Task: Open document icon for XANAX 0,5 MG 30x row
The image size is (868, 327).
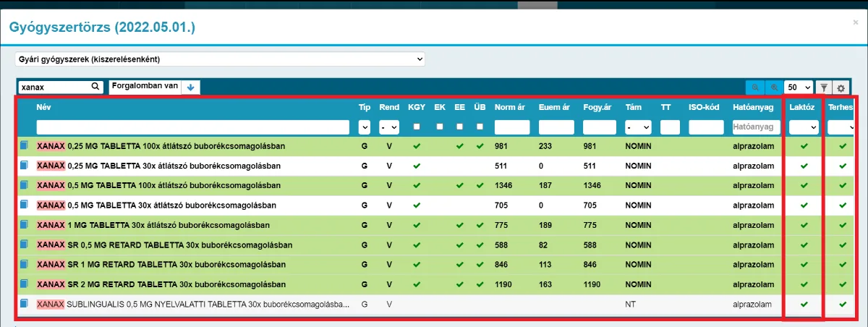Action: point(24,205)
